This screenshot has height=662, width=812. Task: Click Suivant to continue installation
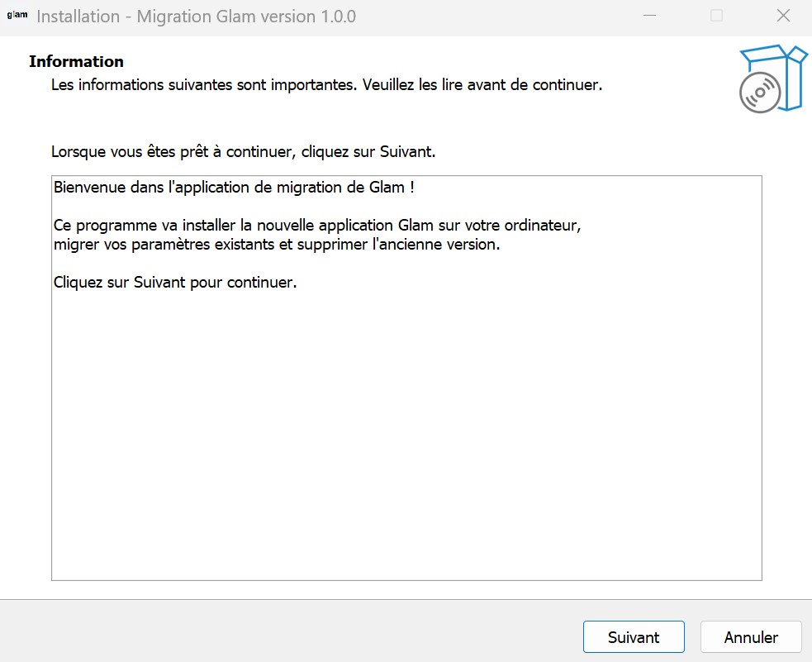634,637
